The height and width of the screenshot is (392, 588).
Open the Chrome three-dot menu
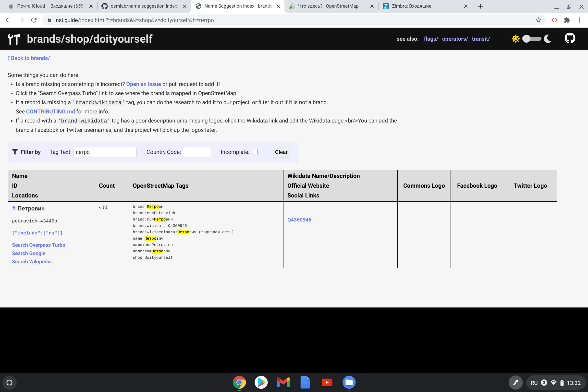(579, 20)
